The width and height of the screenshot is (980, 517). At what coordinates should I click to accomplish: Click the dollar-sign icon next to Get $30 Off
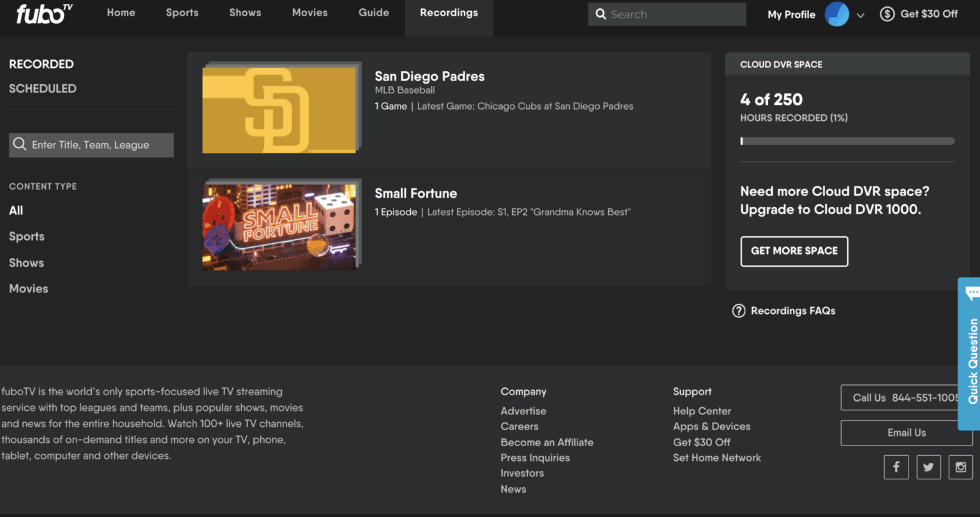(x=887, y=13)
